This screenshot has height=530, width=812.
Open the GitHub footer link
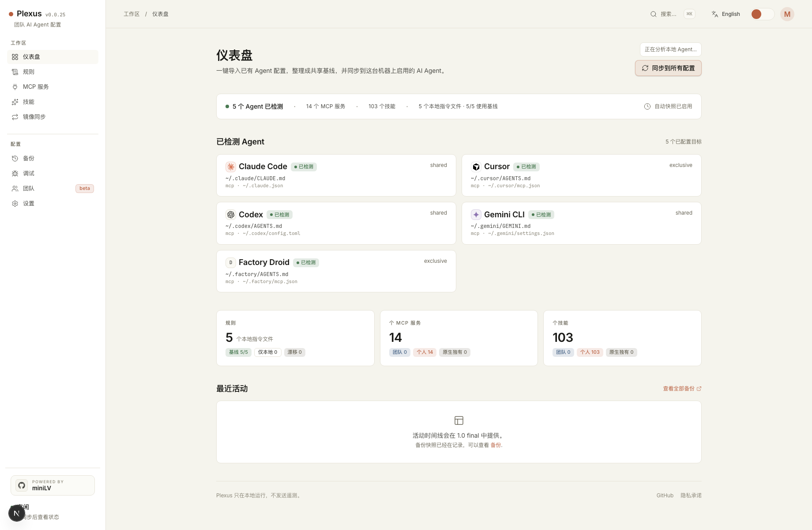coord(665,496)
